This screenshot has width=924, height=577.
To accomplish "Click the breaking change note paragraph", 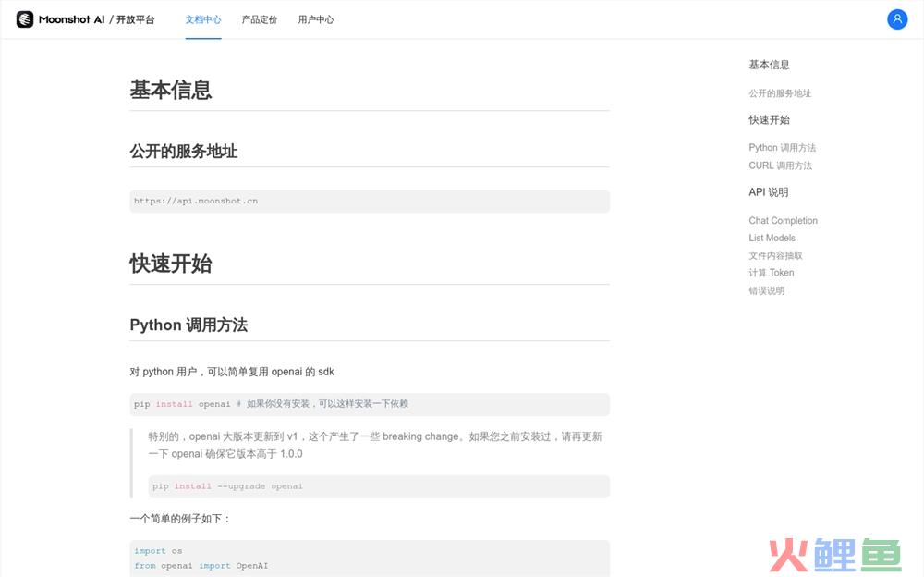I will point(375,445).
